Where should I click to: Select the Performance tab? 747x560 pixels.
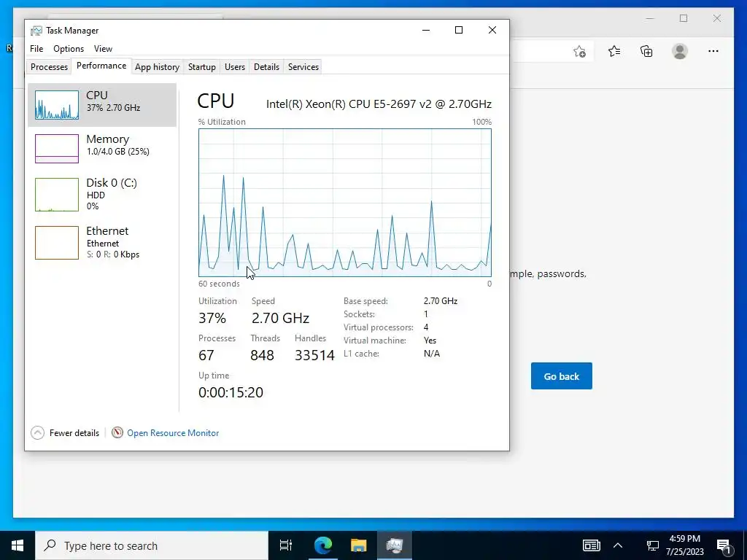[x=101, y=66]
